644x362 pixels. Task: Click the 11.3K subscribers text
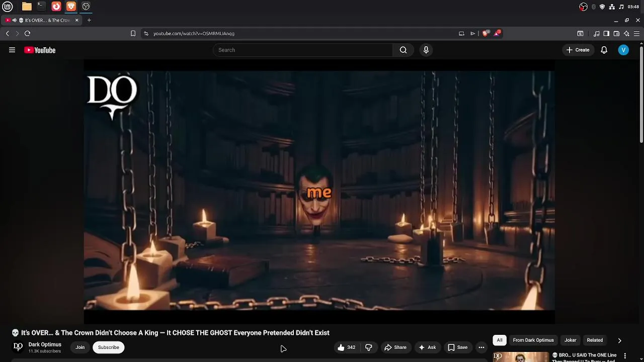[x=45, y=351]
